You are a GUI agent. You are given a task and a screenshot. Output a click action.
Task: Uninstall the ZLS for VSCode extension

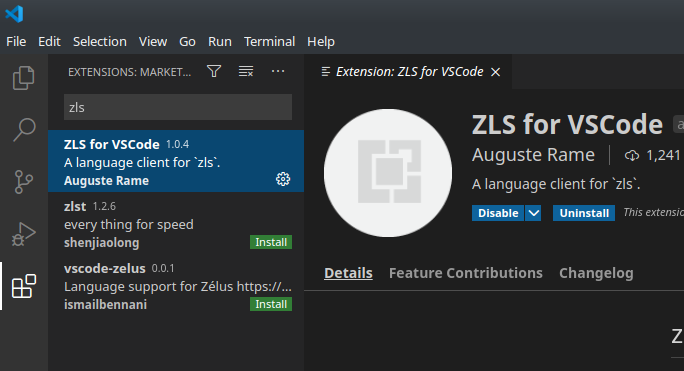[x=584, y=213]
